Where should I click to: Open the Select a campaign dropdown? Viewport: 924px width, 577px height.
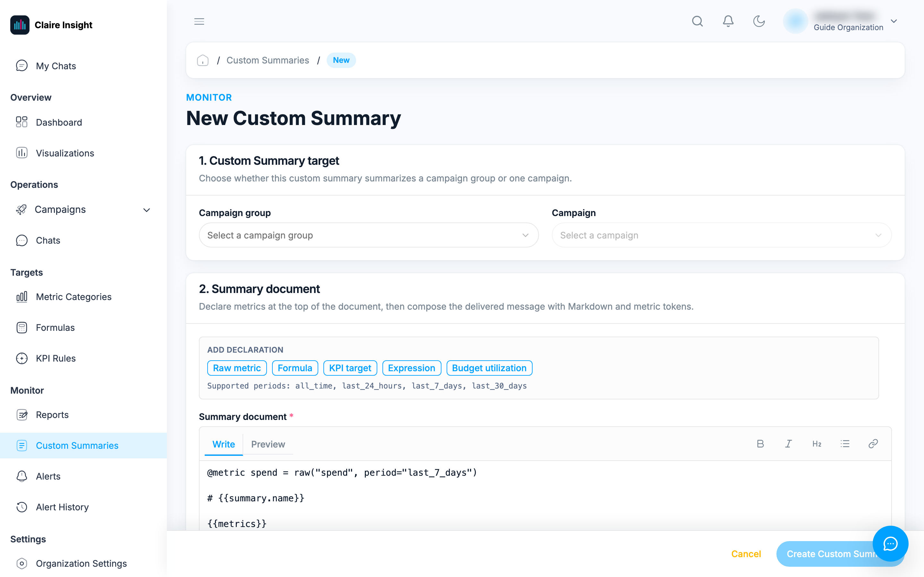(721, 235)
